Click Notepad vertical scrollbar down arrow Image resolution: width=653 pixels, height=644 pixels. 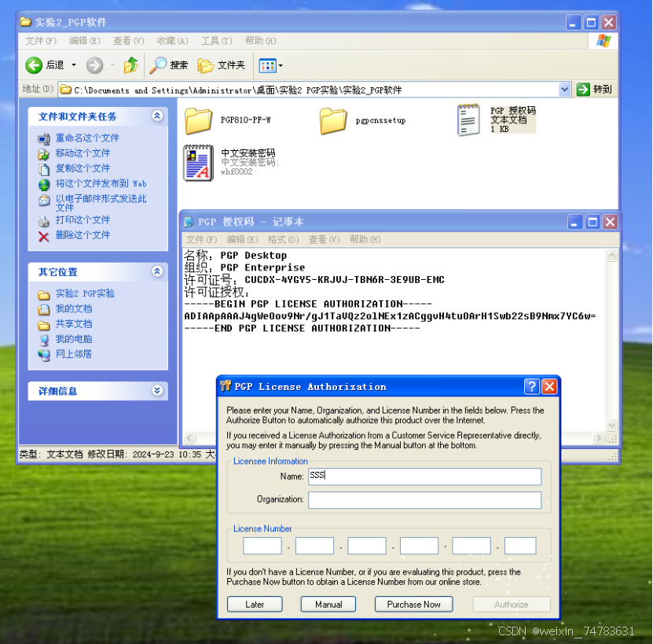[x=611, y=425]
